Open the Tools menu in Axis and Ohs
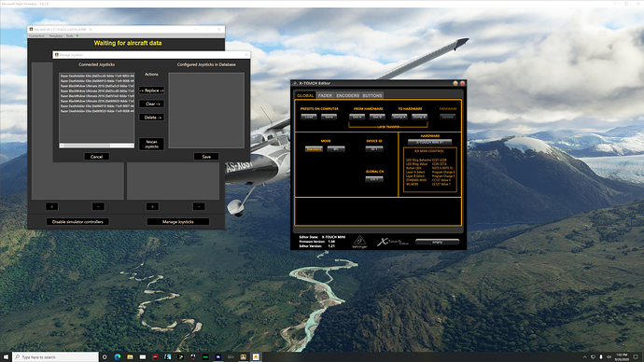The image size is (644, 362). point(69,36)
